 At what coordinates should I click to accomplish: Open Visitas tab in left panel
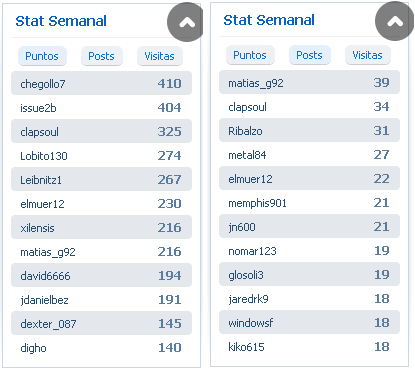tap(159, 56)
